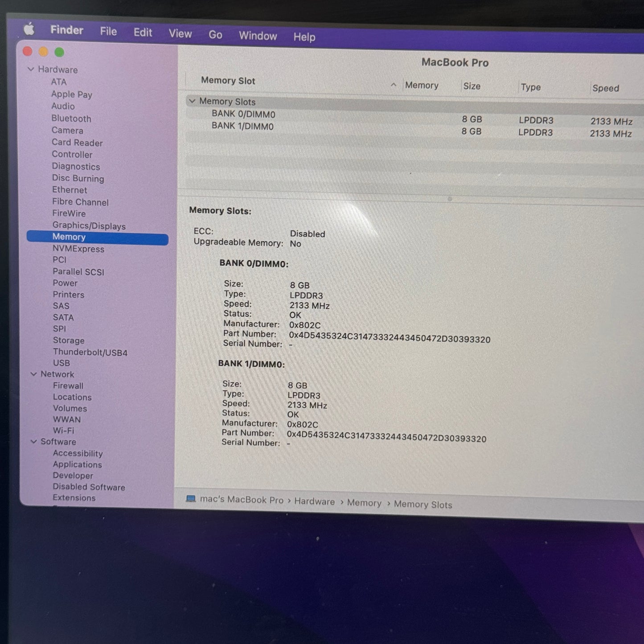Select Apple Pay in the sidebar
Screen dimensions: 644x644
(x=72, y=94)
